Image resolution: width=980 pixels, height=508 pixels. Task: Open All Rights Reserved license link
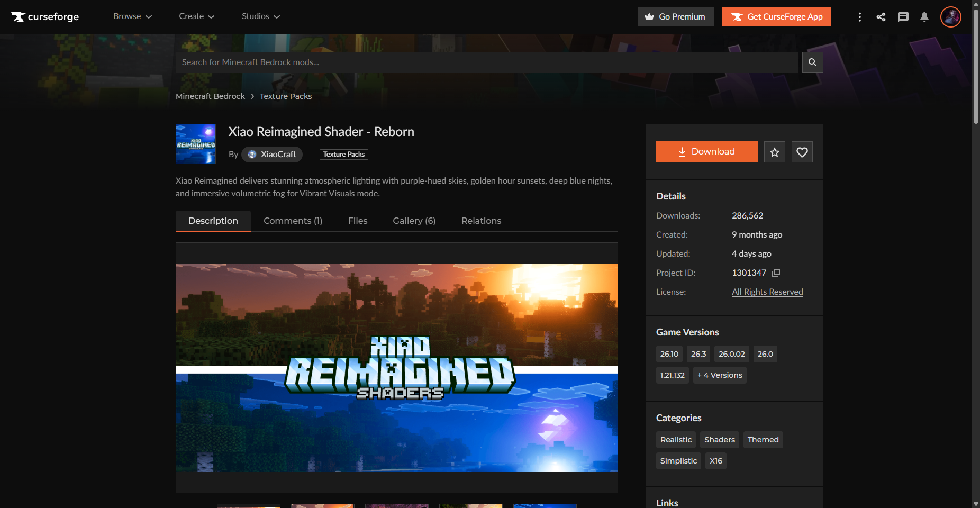(767, 292)
